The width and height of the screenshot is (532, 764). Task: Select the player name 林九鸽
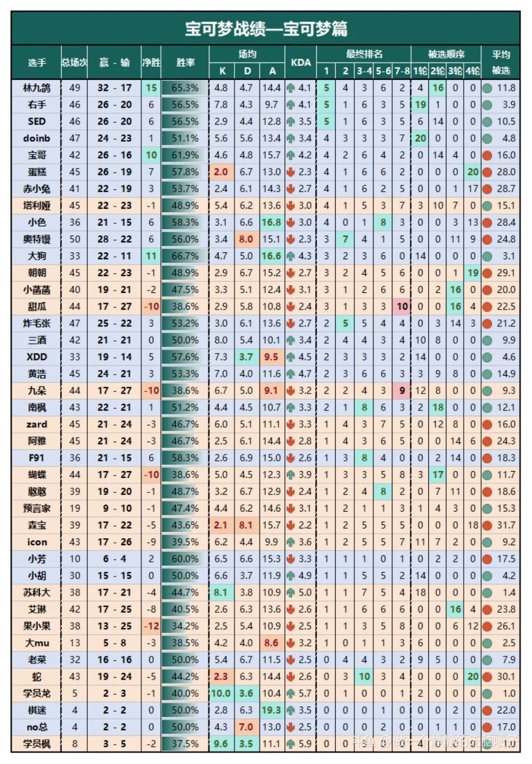coord(36,88)
